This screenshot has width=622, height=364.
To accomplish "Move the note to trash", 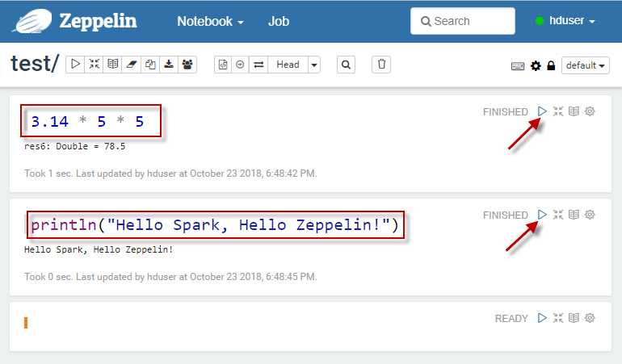I will pyautogui.click(x=382, y=65).
